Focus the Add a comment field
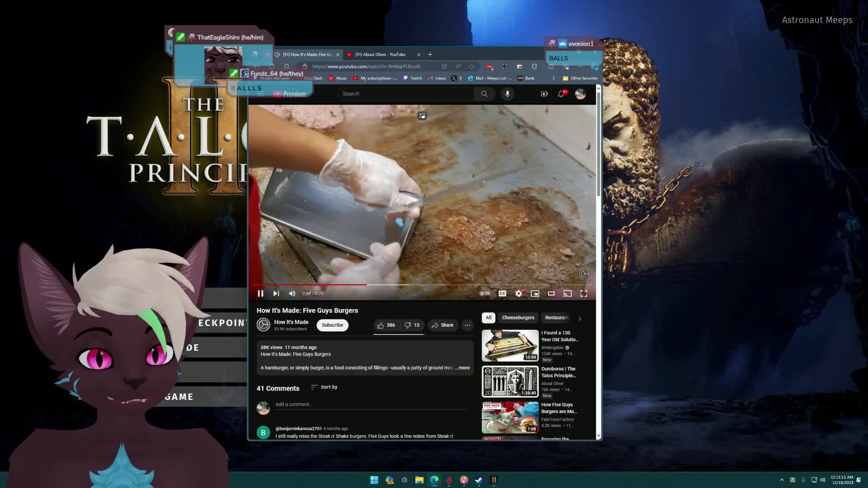The image size is (868, 488). click(372, 404)
